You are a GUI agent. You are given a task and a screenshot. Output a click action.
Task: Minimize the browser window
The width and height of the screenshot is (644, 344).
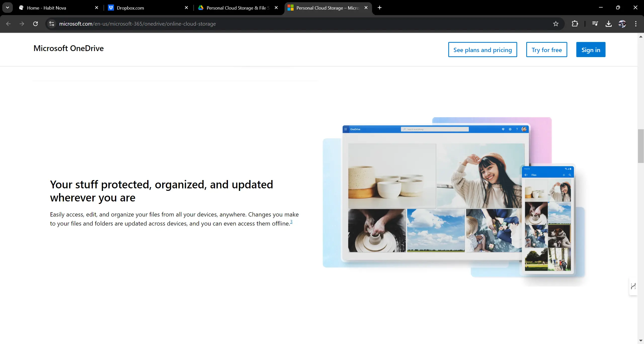[601, 8]
